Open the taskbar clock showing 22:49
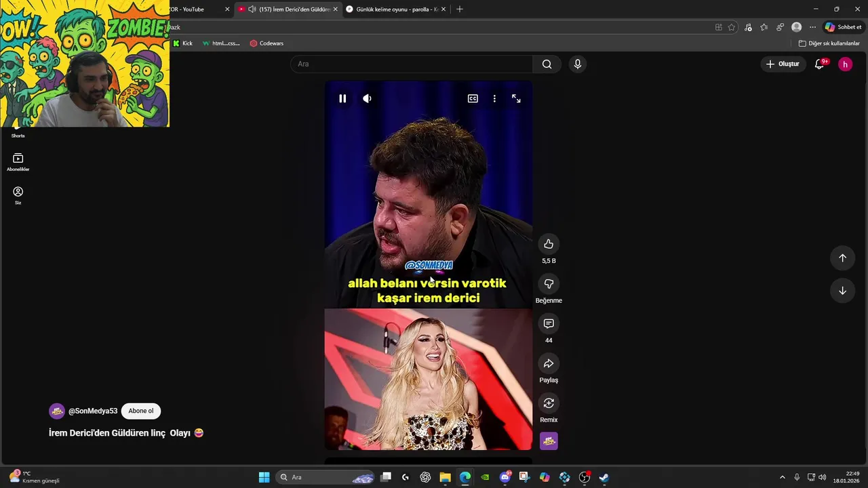The image size is (868, 488). [847, 477]
